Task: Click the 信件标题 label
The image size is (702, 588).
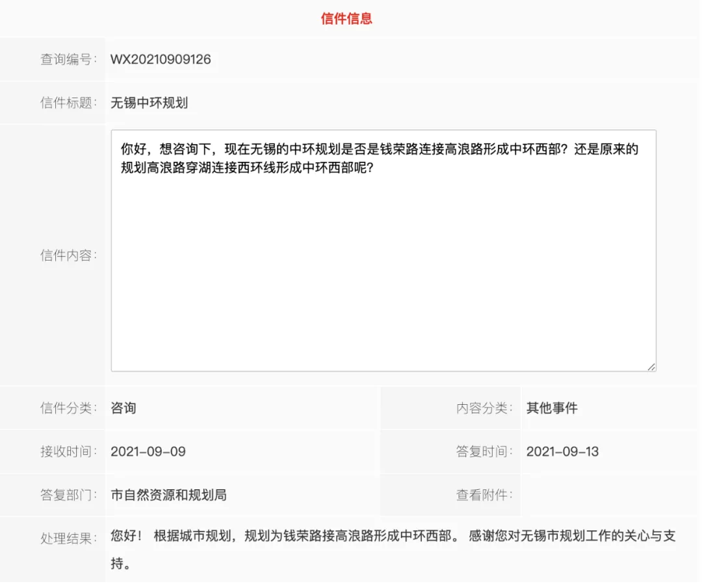Action: (68, 103)
